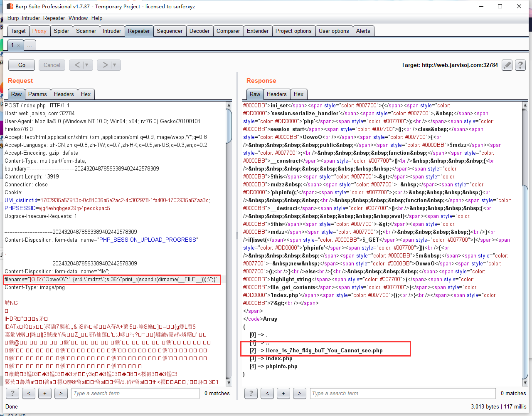Open the Intruder menu
The height and width of the screenshot is (416, 532).
point(31,18)
